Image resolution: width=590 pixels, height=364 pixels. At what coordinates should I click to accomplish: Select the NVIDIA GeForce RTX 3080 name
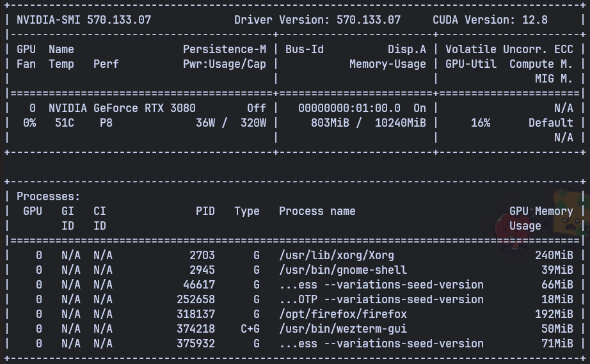[122, 108]
